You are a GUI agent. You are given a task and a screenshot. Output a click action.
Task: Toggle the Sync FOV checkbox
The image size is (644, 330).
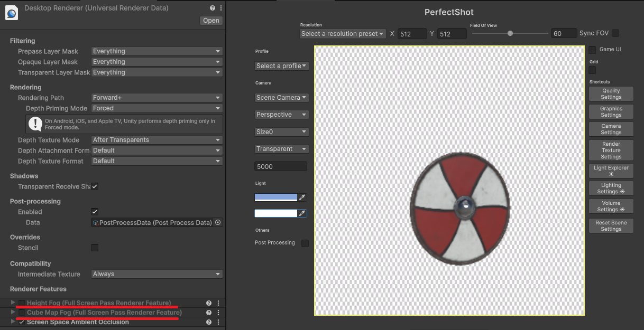615,33
